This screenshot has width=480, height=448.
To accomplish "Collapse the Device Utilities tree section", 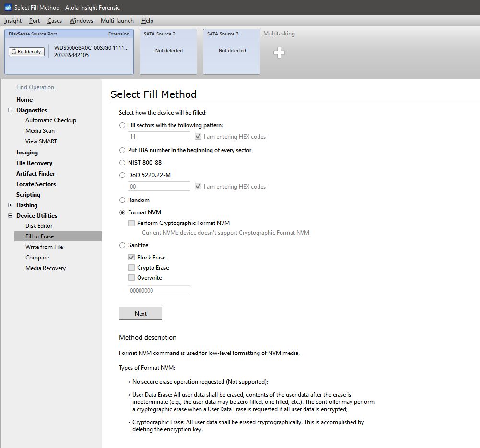I will [11, 215].
